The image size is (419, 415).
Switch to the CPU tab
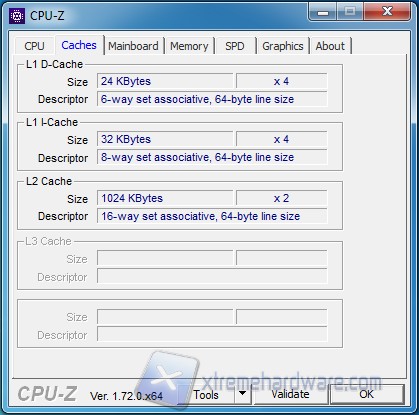(x=34, y=46)
